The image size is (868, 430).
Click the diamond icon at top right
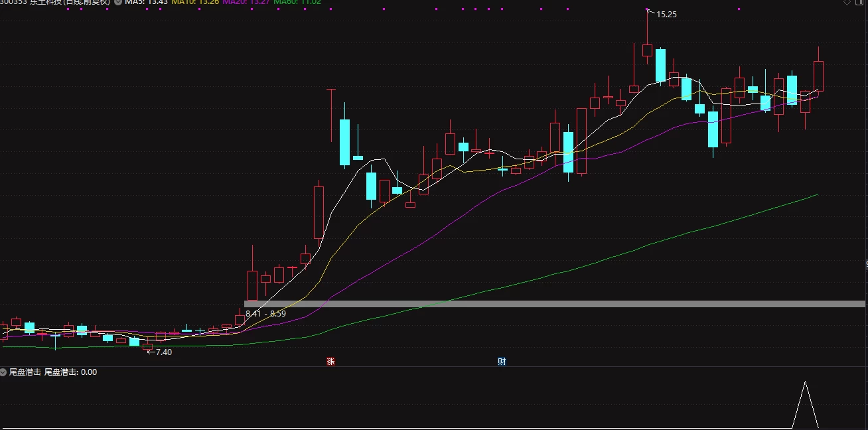click(x=847, y=2)
